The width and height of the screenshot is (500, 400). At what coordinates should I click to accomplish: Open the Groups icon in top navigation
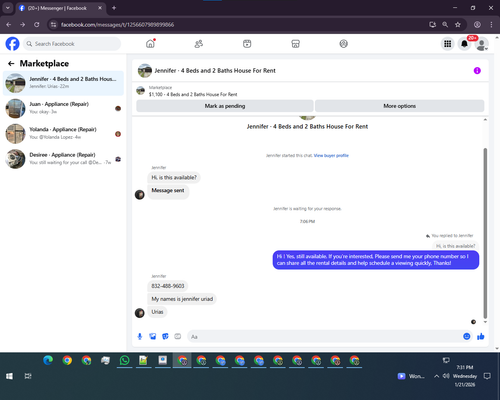pos(344,44)
